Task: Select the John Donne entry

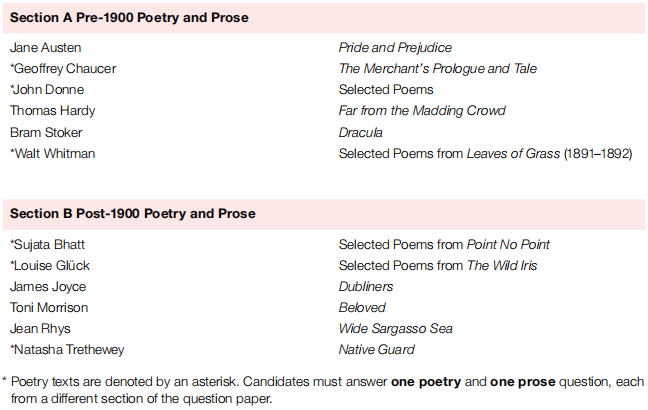Action: tap(47, 90)
